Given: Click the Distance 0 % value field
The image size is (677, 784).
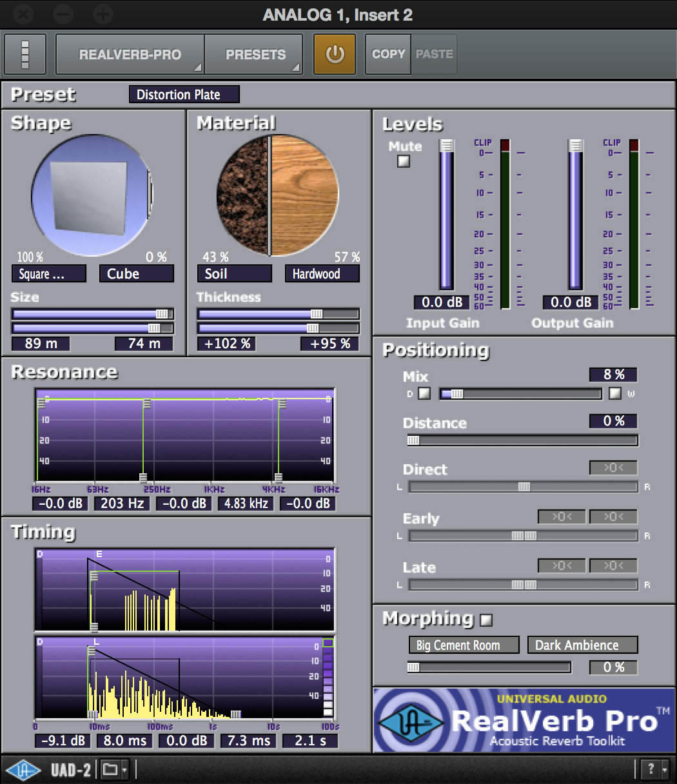Looking at the screenshot, I should 613,421.
